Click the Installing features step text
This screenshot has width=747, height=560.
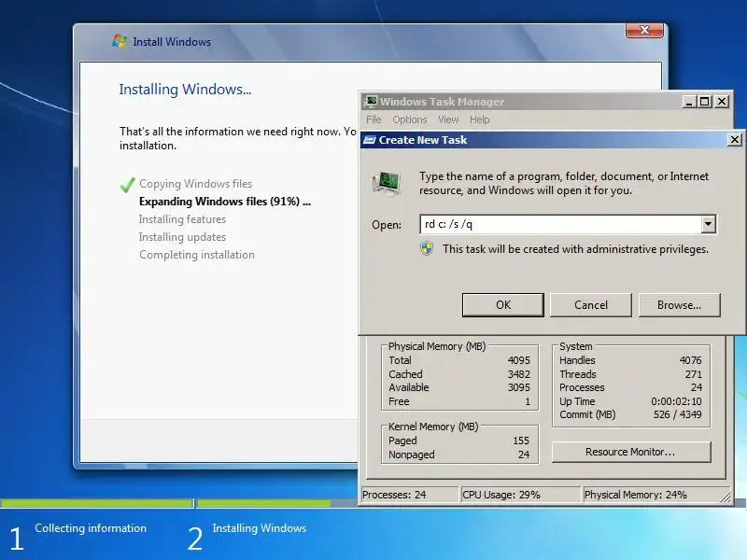pos(182,219)
